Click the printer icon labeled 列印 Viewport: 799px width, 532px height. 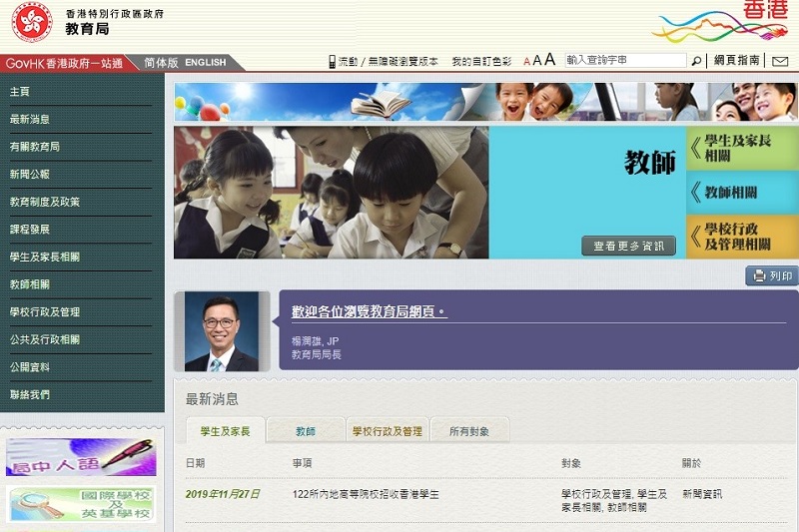tap(771, 275)
